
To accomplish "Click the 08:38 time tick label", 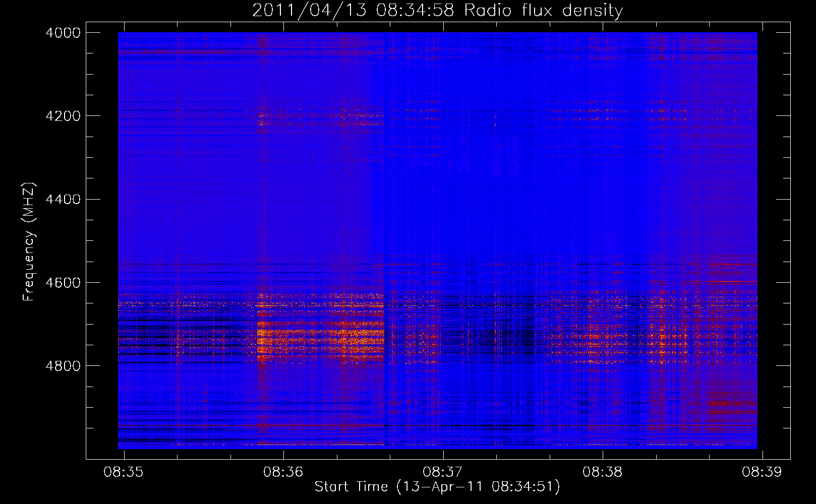I will (x=603, y=472).
